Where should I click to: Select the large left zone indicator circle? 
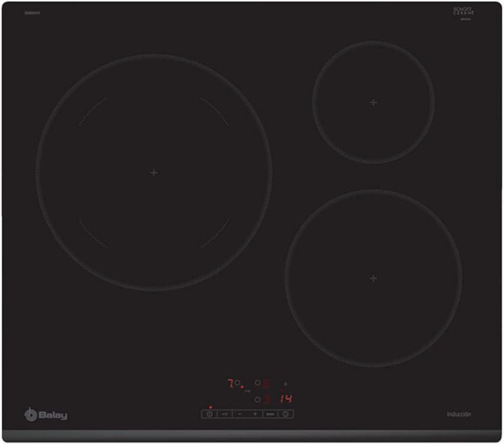(x=237, y=383)
